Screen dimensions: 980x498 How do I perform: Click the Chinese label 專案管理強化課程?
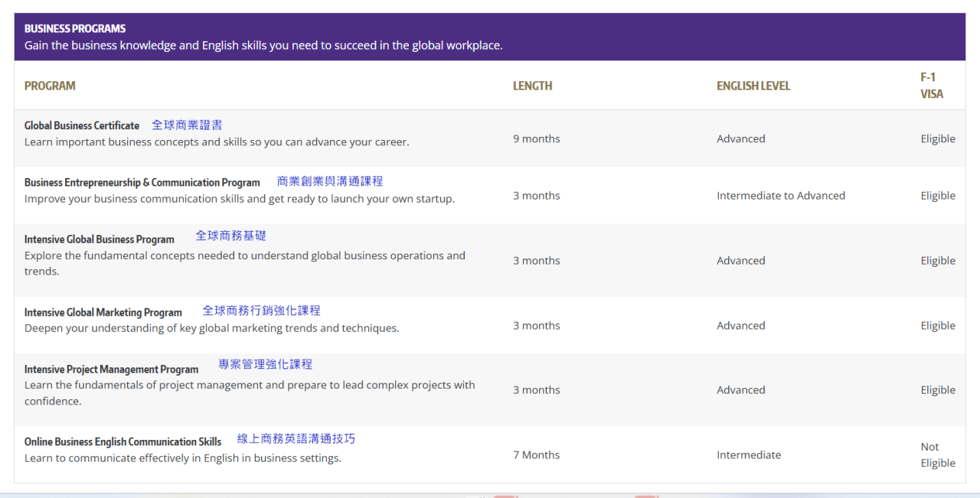265,364
